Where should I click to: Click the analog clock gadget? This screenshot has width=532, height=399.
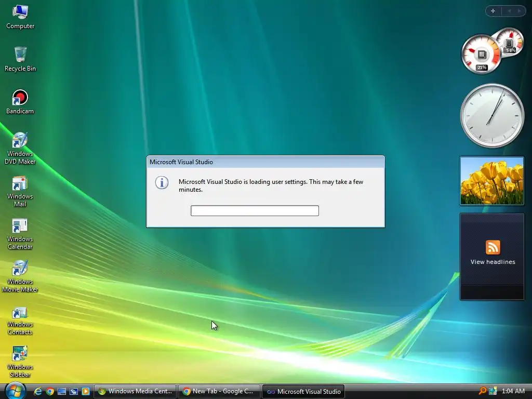click(493, 115)
